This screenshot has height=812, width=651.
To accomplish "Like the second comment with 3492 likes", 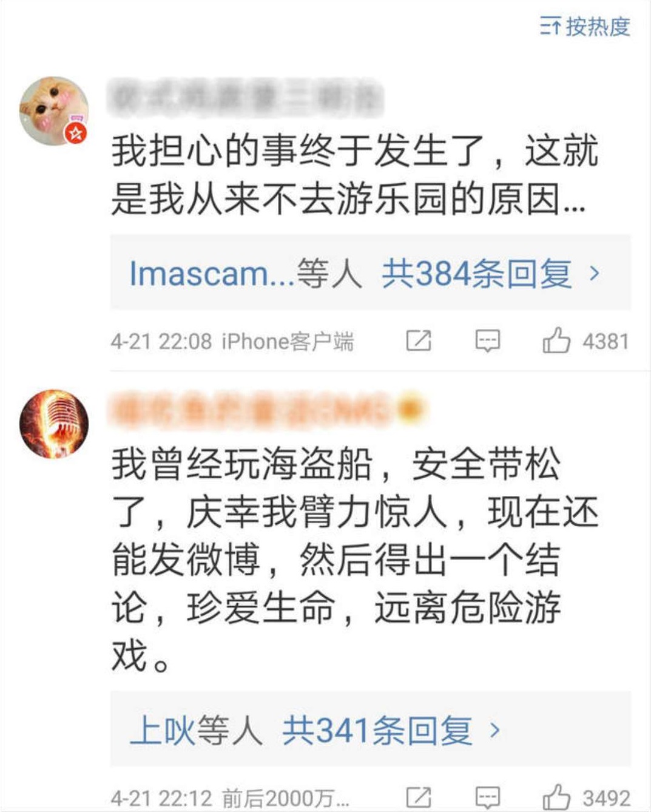I will (x=586, y=797).
